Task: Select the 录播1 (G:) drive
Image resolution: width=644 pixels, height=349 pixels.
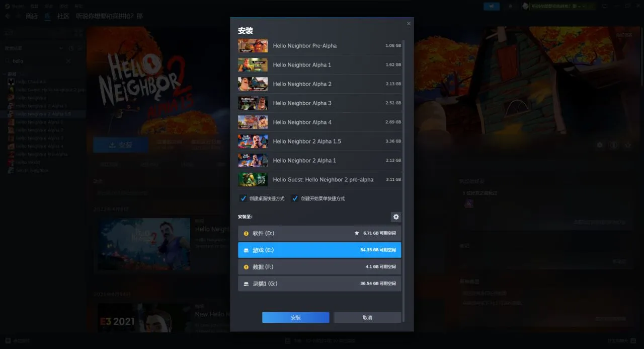Action: [x=319, y=284]
